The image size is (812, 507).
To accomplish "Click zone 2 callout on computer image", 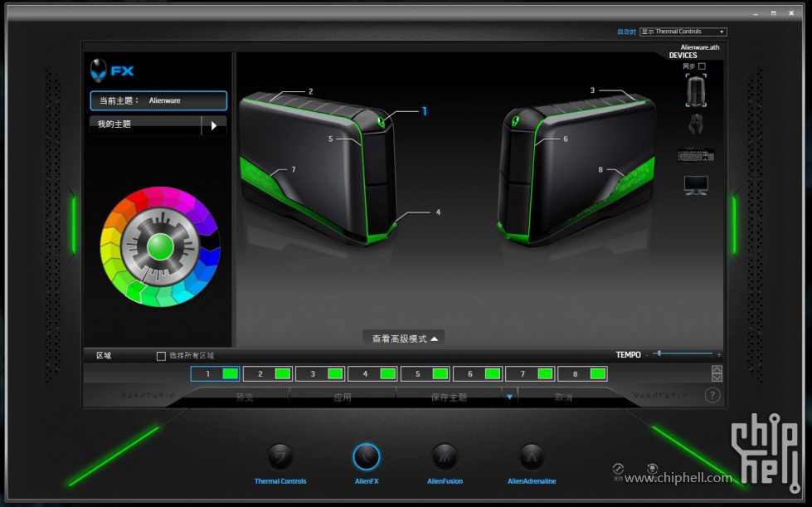I will tap(311, 91).
